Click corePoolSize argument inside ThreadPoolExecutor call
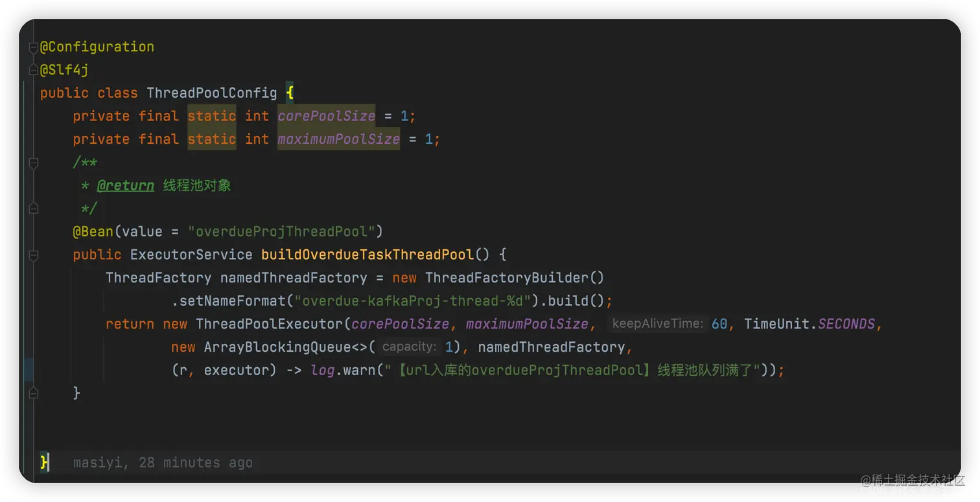This screenshot has height=502, width=980. pos(400,324)
